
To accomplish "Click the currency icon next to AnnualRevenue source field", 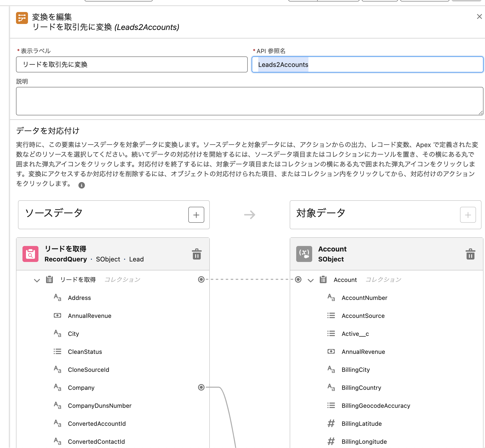I will [x=57, y=315].
